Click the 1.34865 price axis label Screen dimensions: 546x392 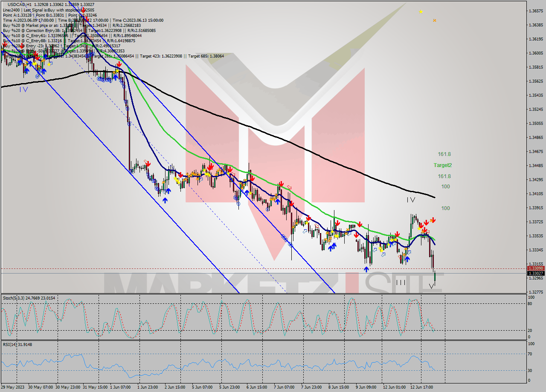pos(535,138)
